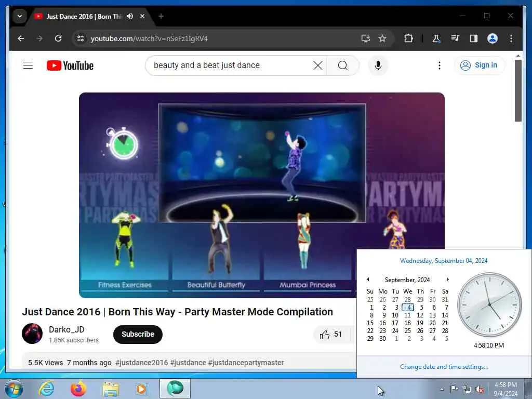The width and height of the screenshot is (532, 399).
Task: Open the Chrome three-dot menu
Action: click(511, 38)
